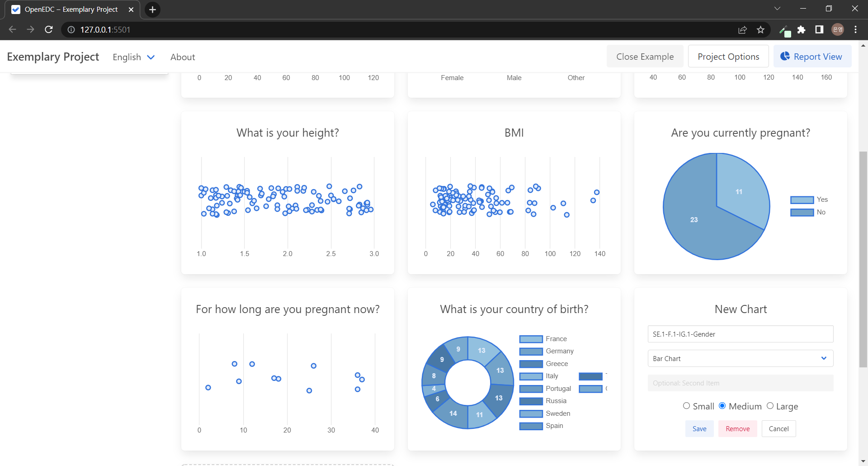The height and width of the screenshot is (466, 868).
Task: Open the English language dropdown
Action: [134, 57]
